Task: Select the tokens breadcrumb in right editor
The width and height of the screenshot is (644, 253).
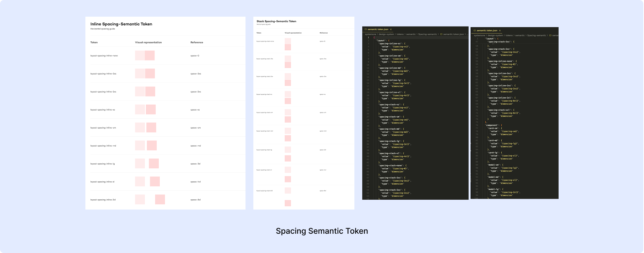Action: coord(509,35)
